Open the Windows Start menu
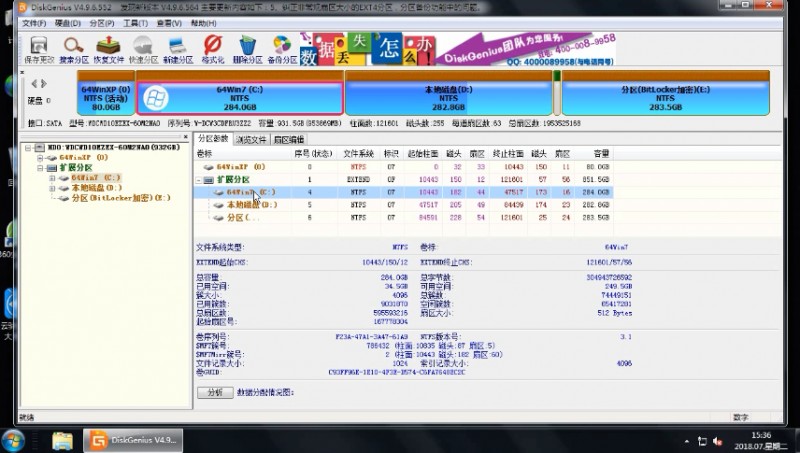The width and height of the screenshot is (800, 453). pyautogui.click(x=12, y=440)
